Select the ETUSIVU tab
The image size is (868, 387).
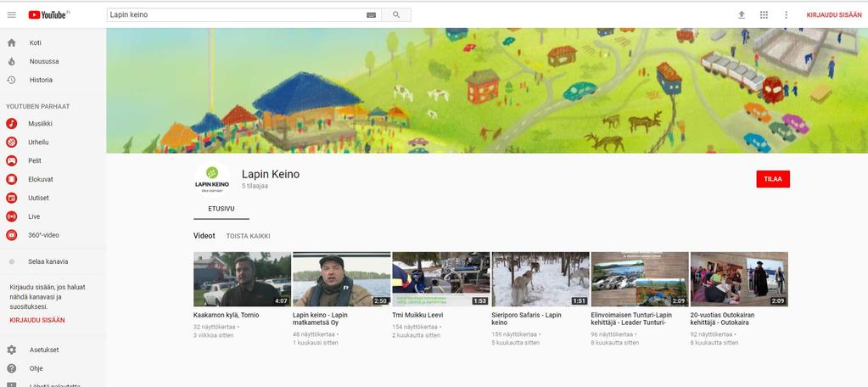(x=221, y=209)
